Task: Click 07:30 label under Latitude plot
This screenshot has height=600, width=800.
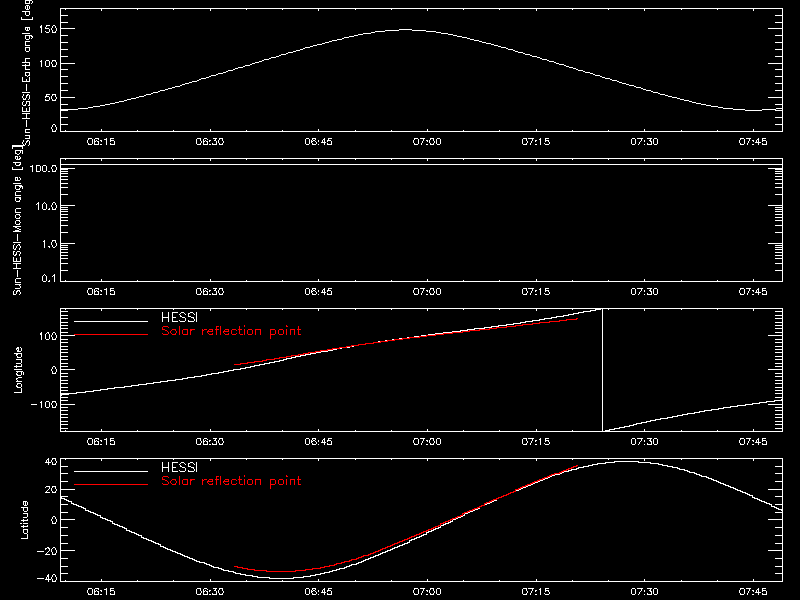Action: [x=644, y=591]
